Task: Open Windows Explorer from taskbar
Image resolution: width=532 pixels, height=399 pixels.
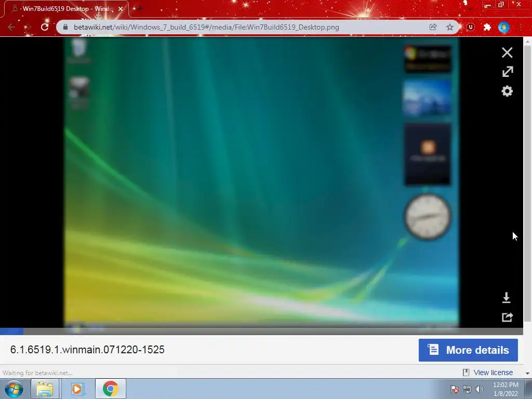Action: (45, 389)
